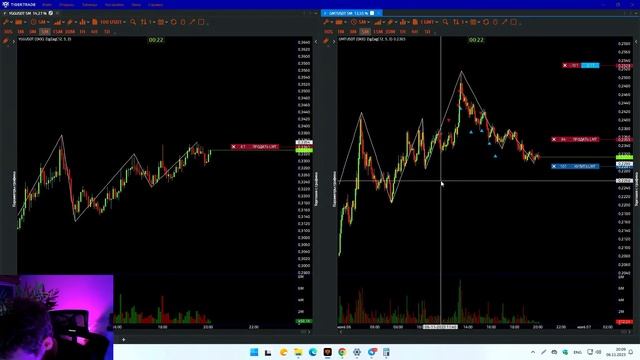Click bar chart type icon in YGGUSDT toolbar

pyautogui.click(x=58, y=22)
